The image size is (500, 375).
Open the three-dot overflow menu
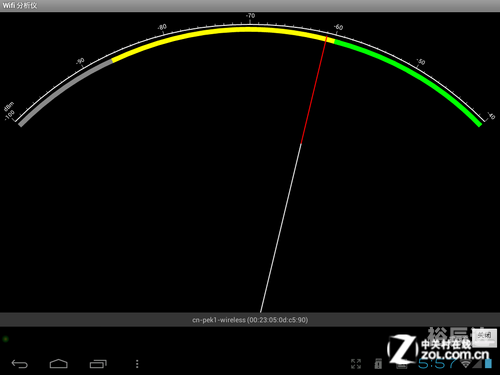(x=137, y=364)
